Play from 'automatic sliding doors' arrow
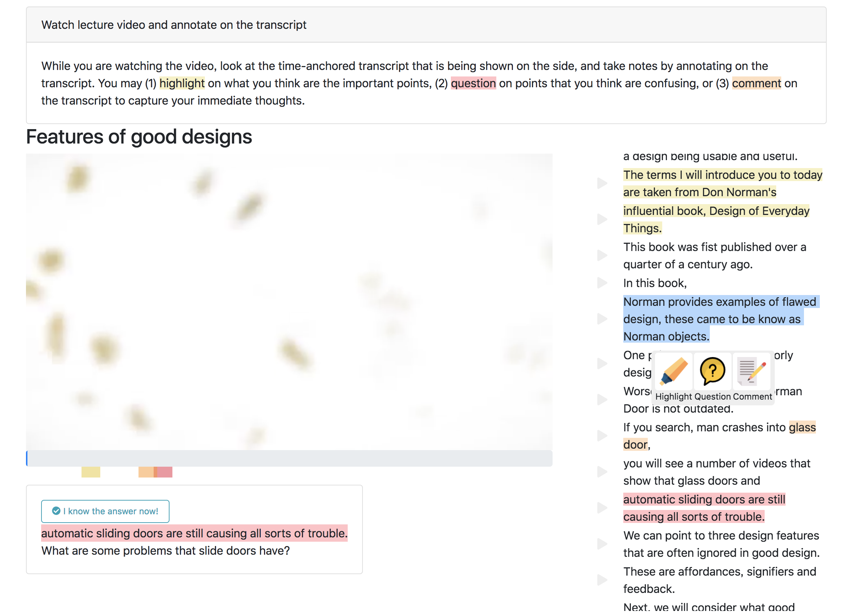 [x=602, y=507]
